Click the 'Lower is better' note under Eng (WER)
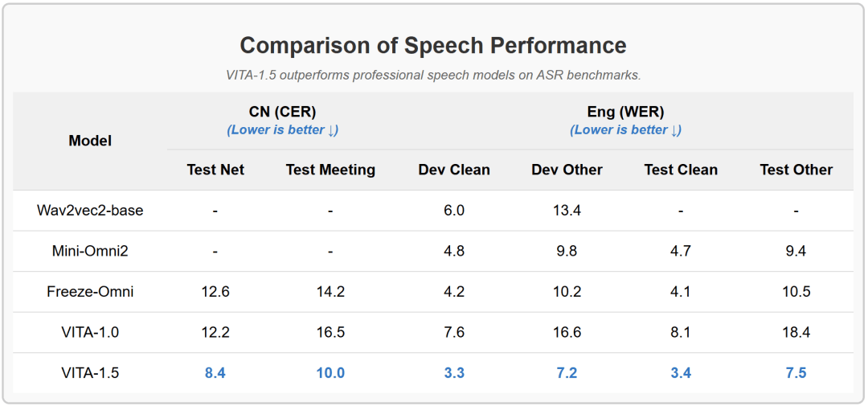 [x=625, y=130]
